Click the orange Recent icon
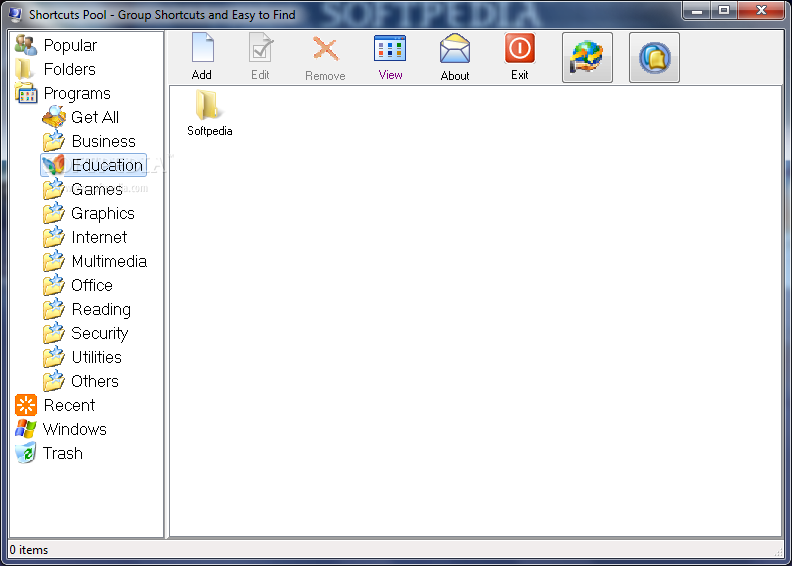The image size is (792, 566). [x=26, y=405]
